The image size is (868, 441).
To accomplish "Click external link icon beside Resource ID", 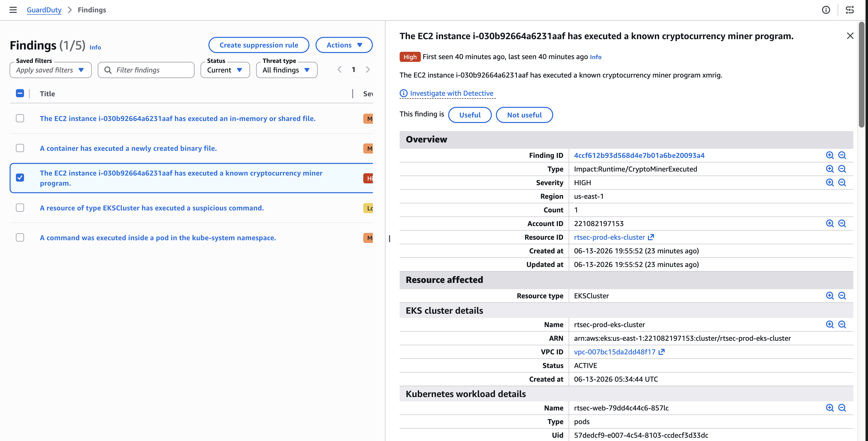I will click(x=651, y=237).
